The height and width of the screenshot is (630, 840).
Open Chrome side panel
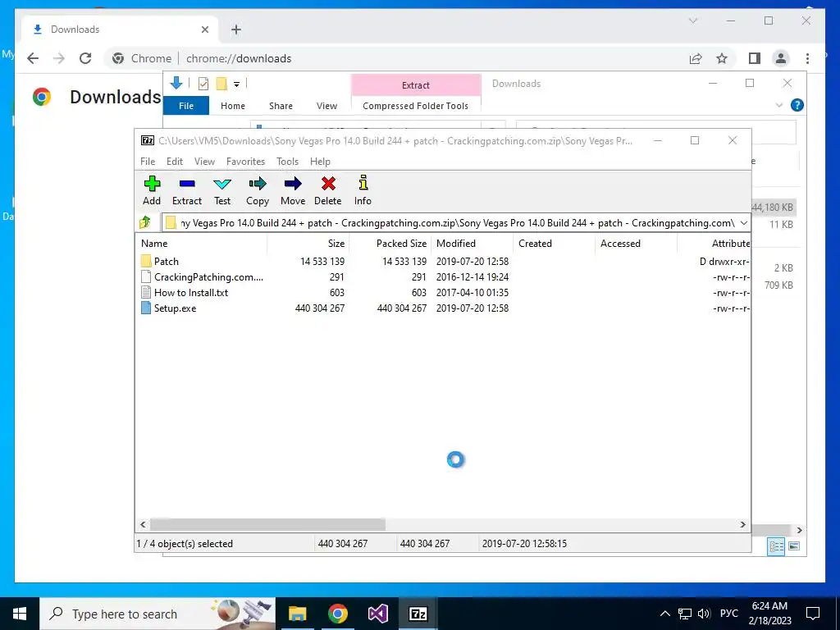(755, 58)
